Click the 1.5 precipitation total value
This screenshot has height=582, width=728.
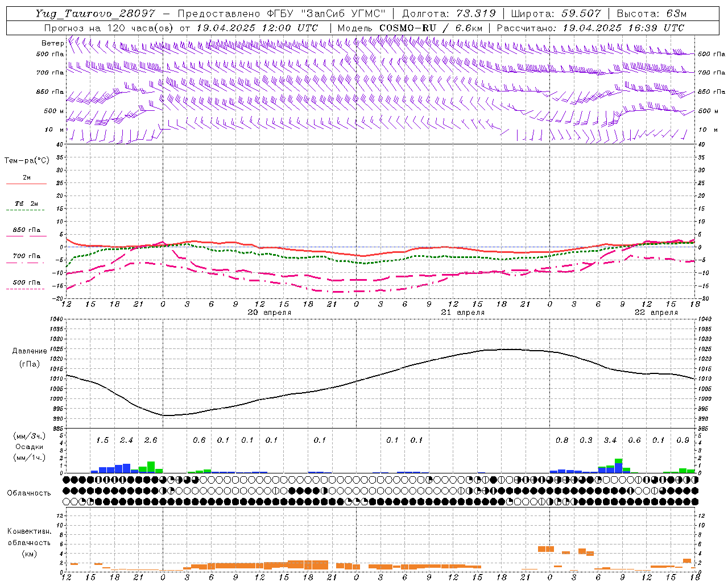tap(102, 440)
